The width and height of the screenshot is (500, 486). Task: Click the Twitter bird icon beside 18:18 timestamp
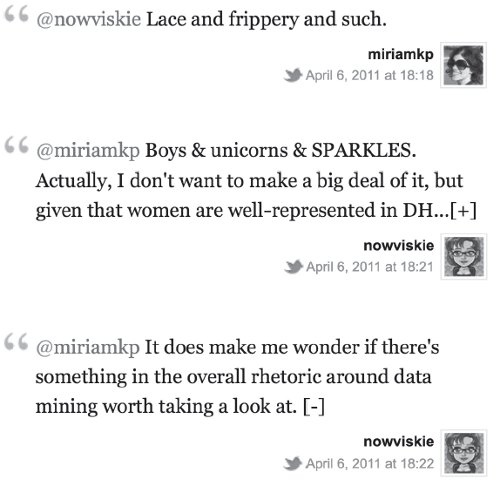click(x=293, y=75)
